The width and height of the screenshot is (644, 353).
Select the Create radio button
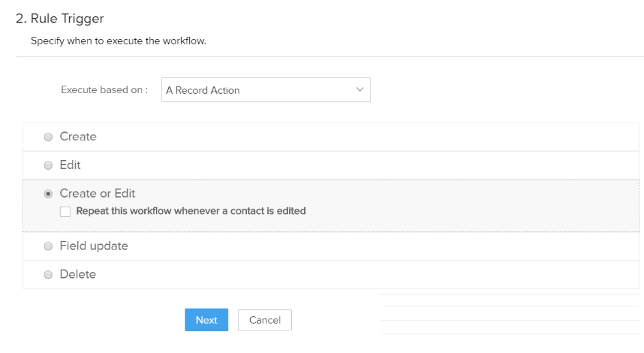[x=48, y=137]
